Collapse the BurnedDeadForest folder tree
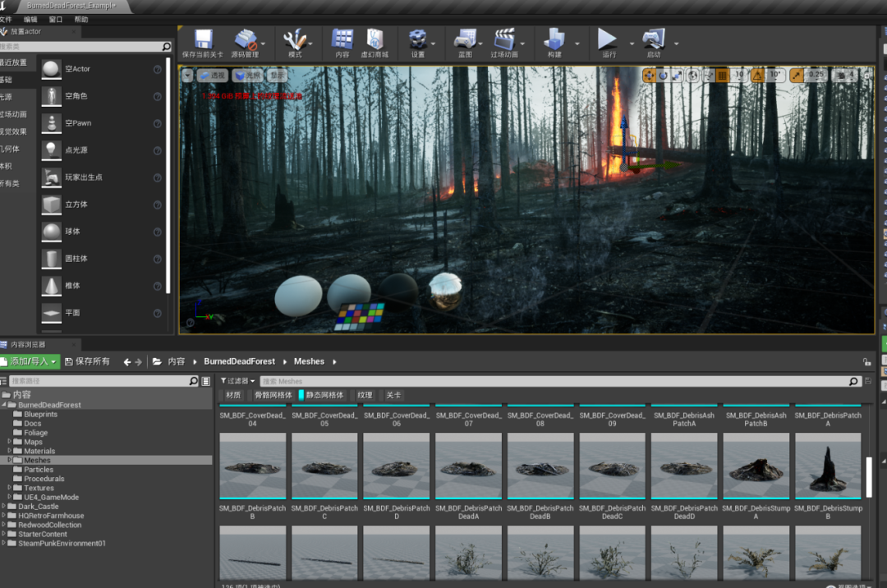This screenshot has width=887, height=588. point(3,405)
